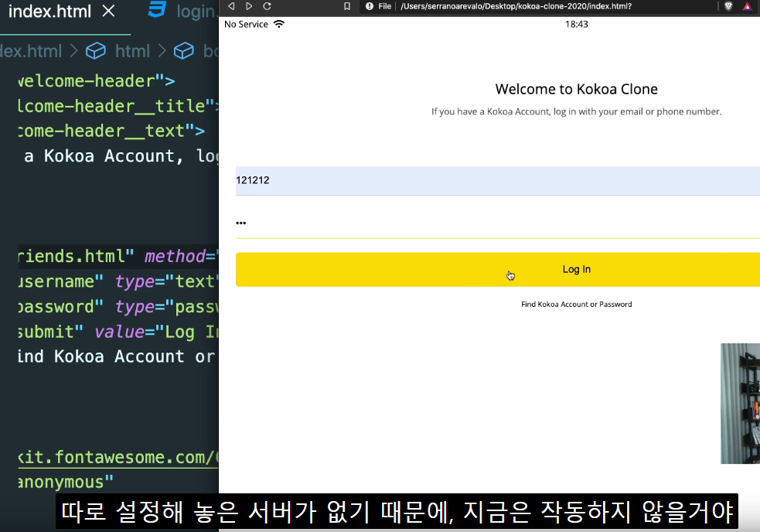Image resolution: width=760 pixels, height=532 pixels.
Task: Click the welcome-header code line
Action: [x=97, y=81]
